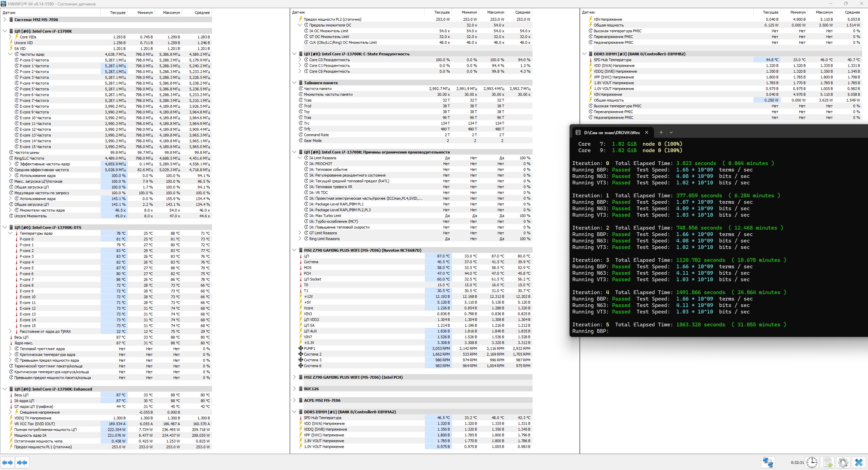Image resolution: width=868 pixels, height=470 pixels.
Task: Expand the NUC126 sensor group
Action: coord(294,389)
